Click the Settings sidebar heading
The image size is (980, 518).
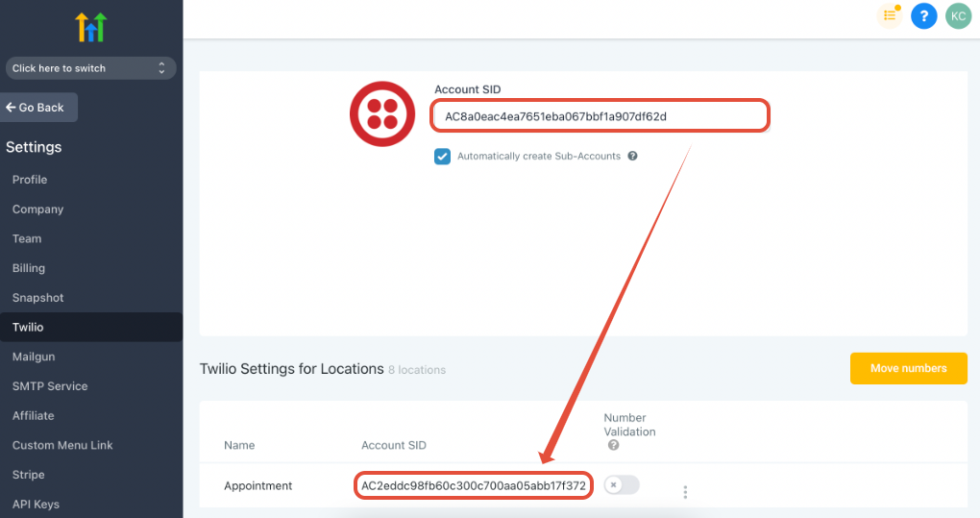click(x=34, y=147)
